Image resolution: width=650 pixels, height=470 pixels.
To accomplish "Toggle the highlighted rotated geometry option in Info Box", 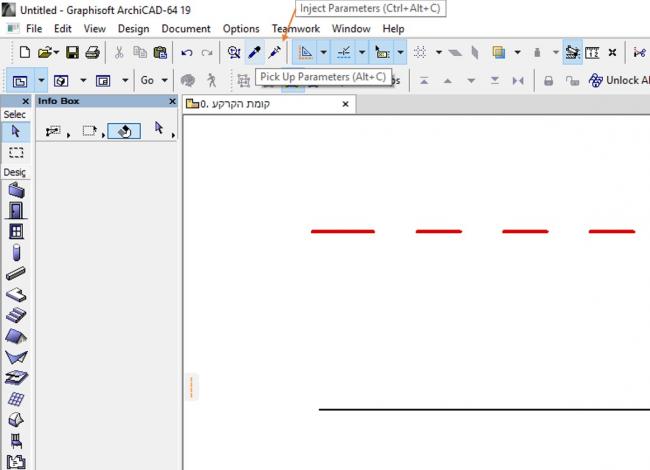I will pos(124,131).
